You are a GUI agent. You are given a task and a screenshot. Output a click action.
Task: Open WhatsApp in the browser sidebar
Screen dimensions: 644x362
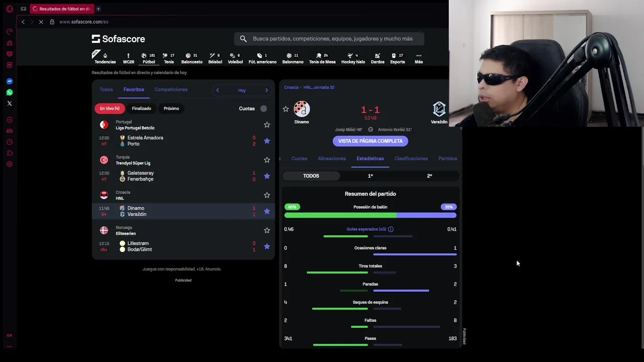coord(10,93)
